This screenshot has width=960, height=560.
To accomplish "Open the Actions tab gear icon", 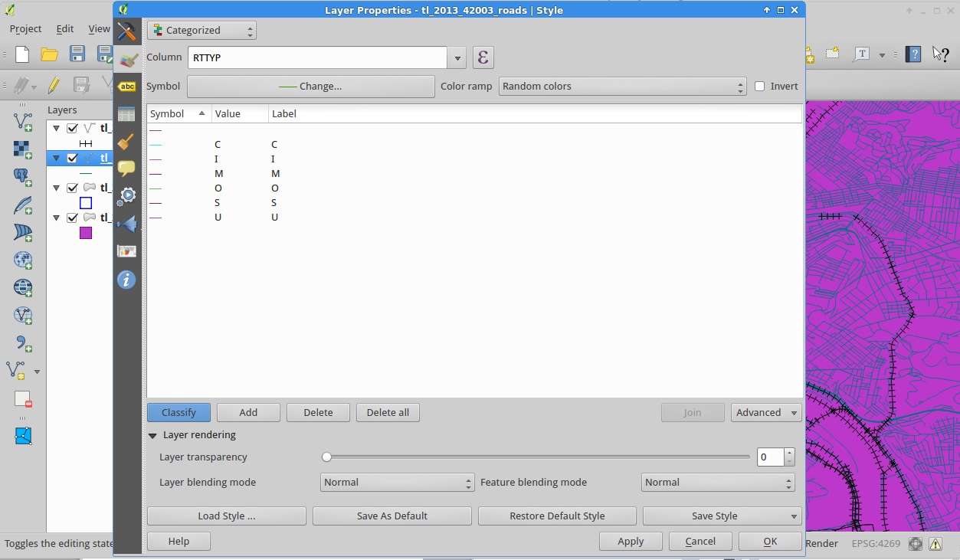I will [126, 196].
